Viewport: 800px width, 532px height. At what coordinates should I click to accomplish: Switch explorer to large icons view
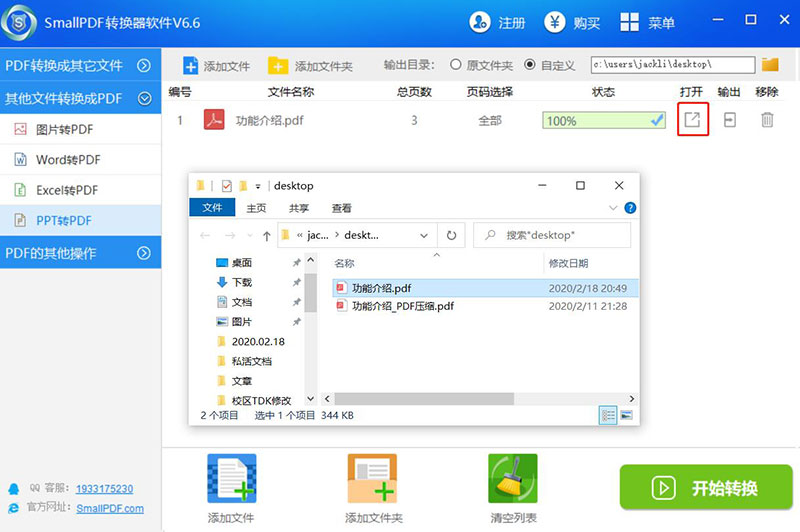click(626, 415)
